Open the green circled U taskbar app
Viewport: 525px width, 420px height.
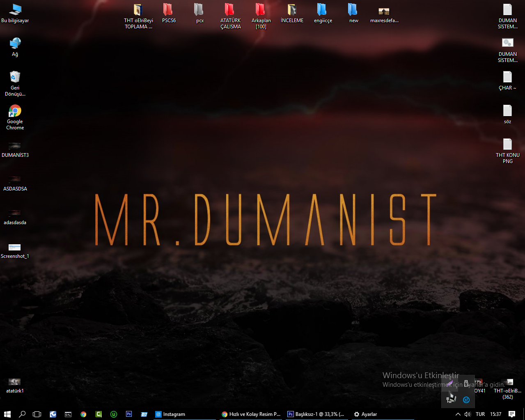point(114,414)
